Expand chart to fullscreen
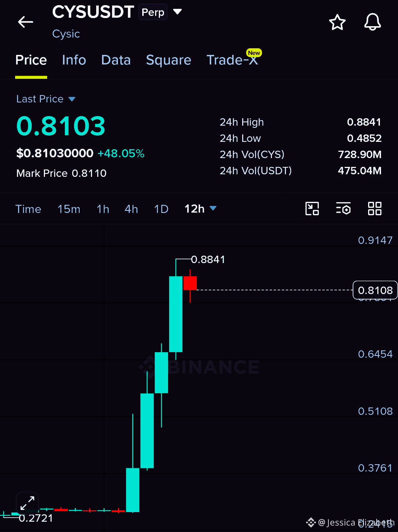This screenshot has height=532, width=398. pos(27,503)
